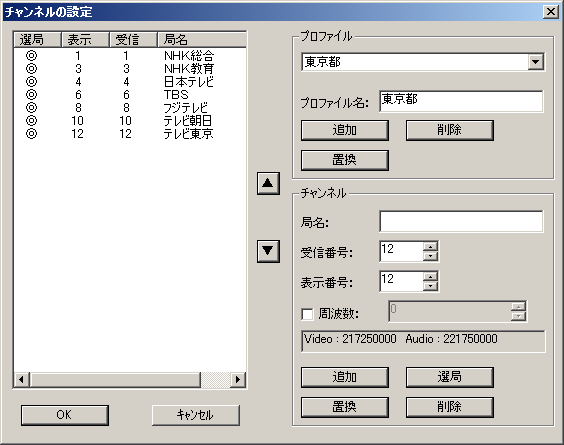This screenshot has width=564, height=445.
Task: Increase 受信番号 with spinner up arrow
Action: click(x=430, y=247)
